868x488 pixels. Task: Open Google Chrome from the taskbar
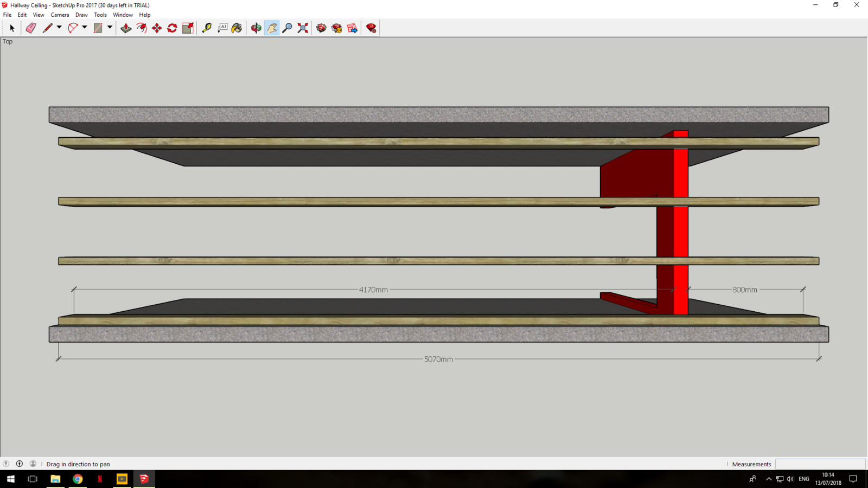point(78,479)
